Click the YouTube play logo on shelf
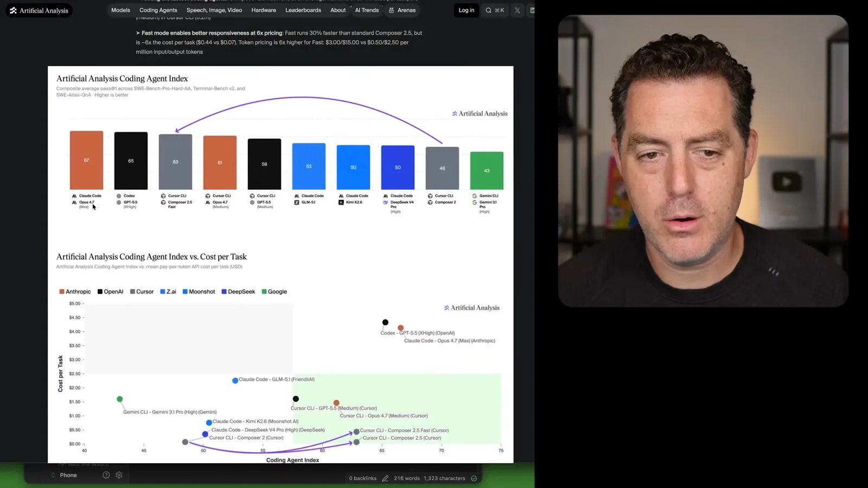The image size is (868, 488). tap(786, 182)
